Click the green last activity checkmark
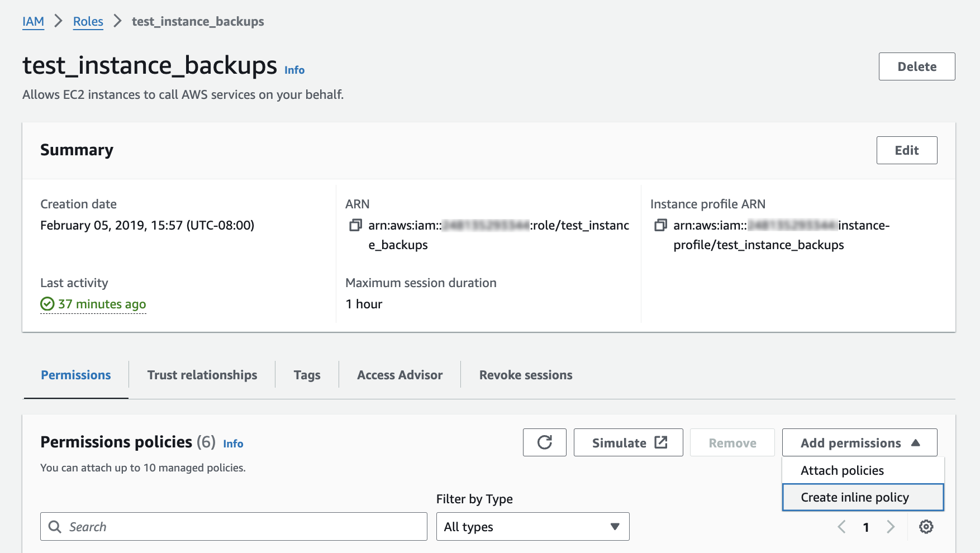Viewport: 980px width, 553px height. pos(47,304)
